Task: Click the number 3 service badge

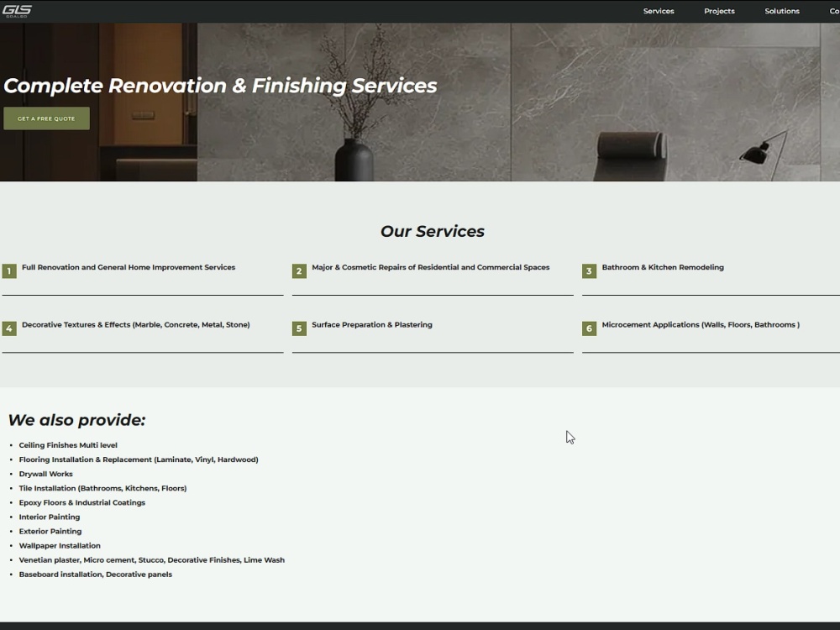Action: (x=590, y=271)
